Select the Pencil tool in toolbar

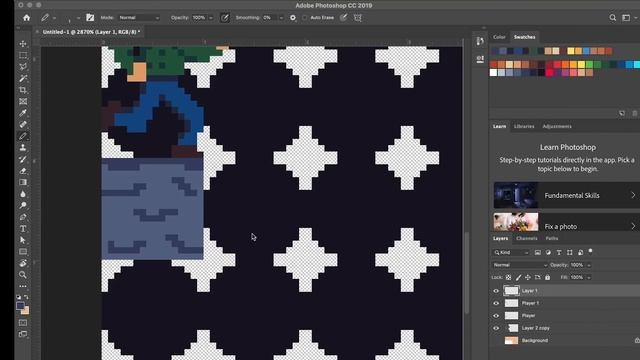click(23, 136)
